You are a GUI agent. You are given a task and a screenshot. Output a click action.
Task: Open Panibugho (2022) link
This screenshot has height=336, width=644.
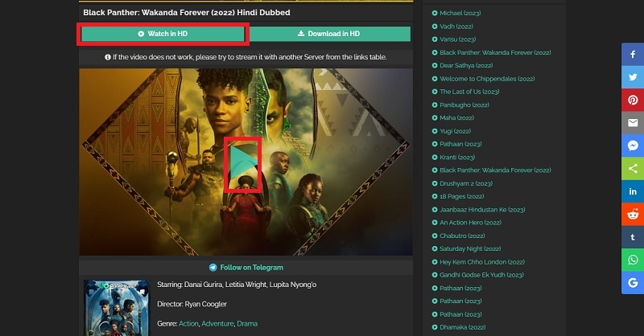click(460, 105)
